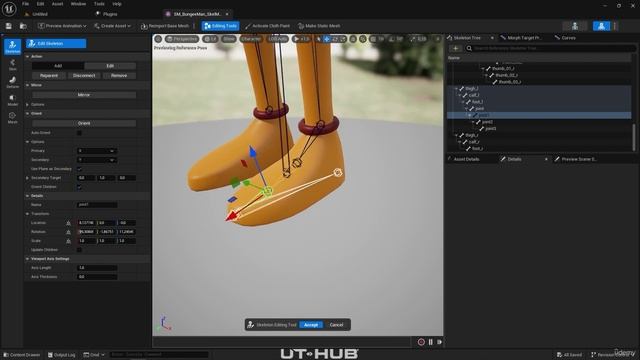This screenshot has height=360, width=640.
Task: Switch to the Curves tab
Action: click(565, 38)
